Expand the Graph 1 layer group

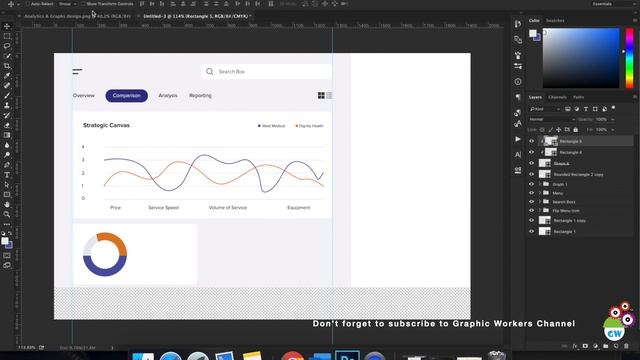click(540, 184)
